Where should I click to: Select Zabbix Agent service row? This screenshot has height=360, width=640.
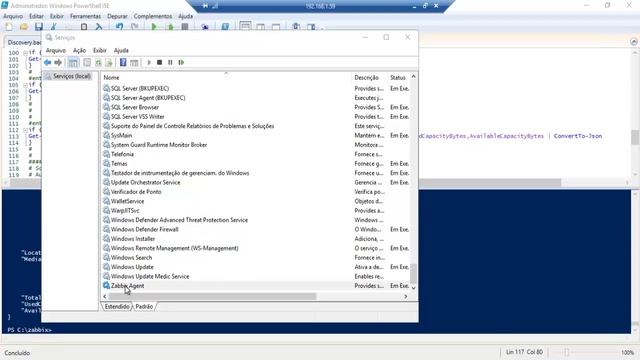click(x=256, y=286)
